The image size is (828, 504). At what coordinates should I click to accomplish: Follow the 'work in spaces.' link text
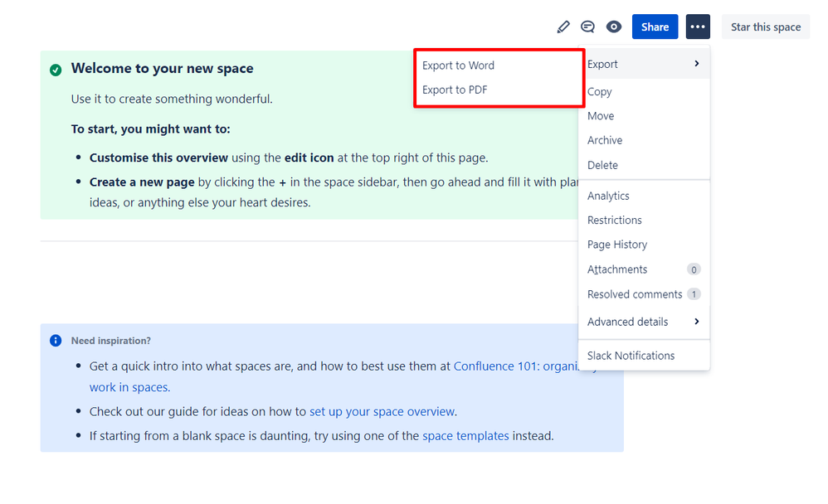point(129,387)
